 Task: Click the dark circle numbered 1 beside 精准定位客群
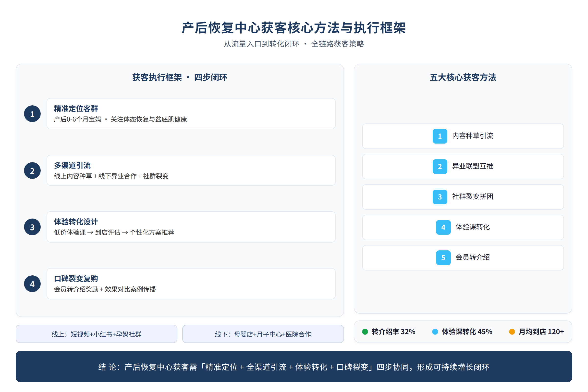pyautogui.click(x=32, y=114)
